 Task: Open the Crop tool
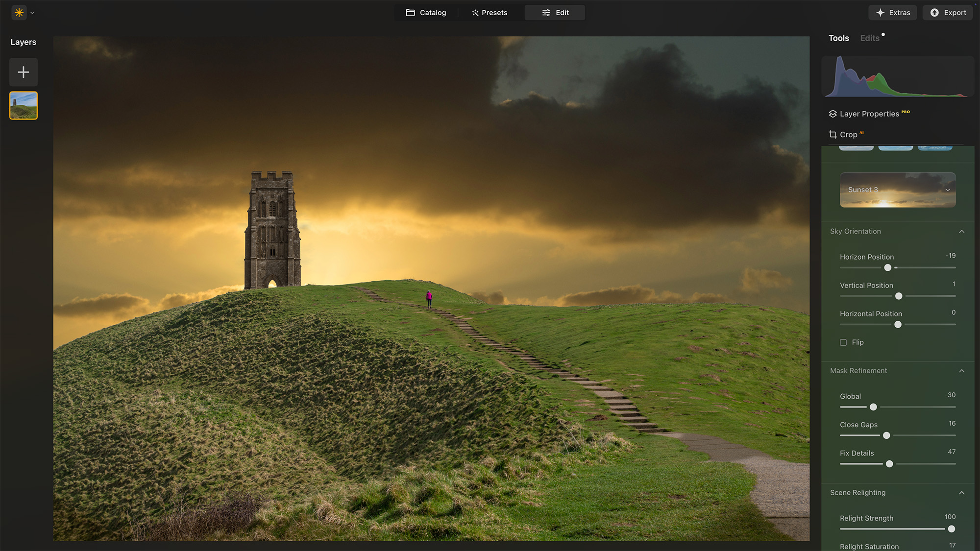[847, 134]
